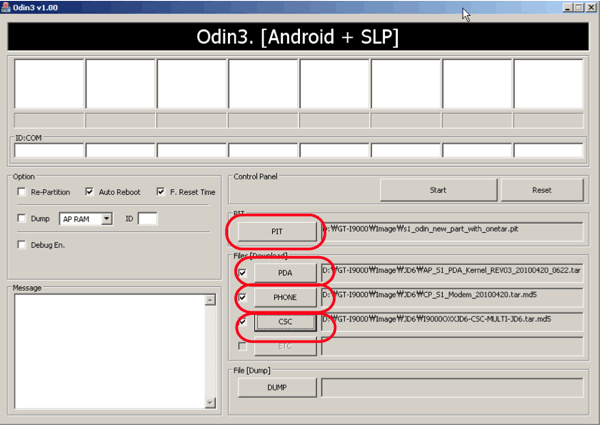600x425 pixels.
Task: Click the ID input field
Action: [x=147, y=218]
